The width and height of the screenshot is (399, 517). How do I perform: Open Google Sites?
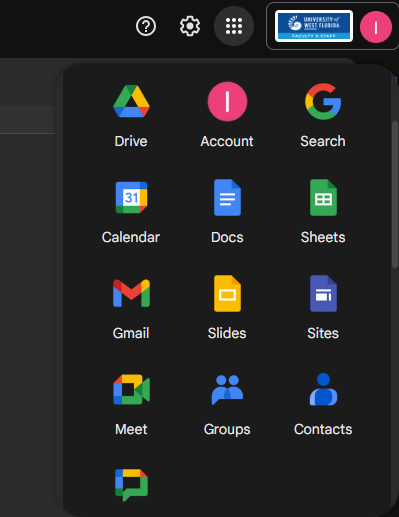tap(323, 307)
